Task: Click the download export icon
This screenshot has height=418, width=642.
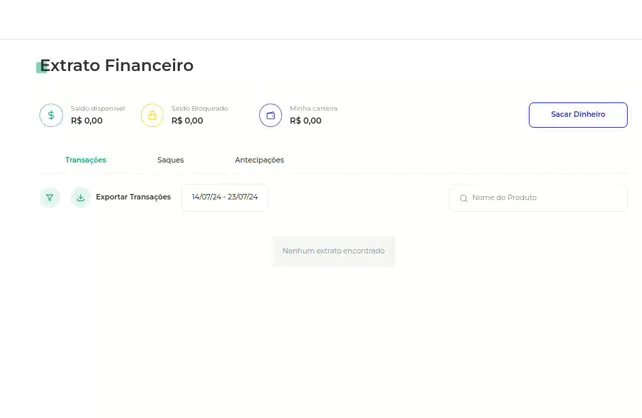Action: click(x=81, y=198)
